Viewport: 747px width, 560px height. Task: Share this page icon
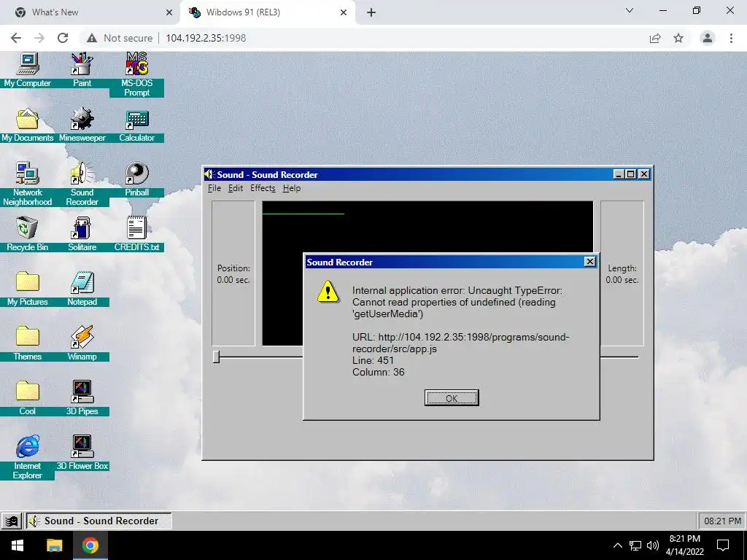click(x=655, y=38)
